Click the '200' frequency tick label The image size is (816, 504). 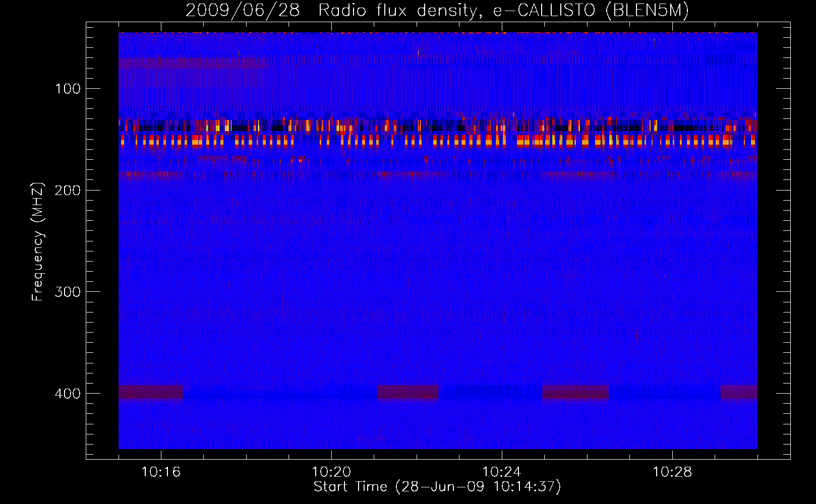(x=68, y=191)
